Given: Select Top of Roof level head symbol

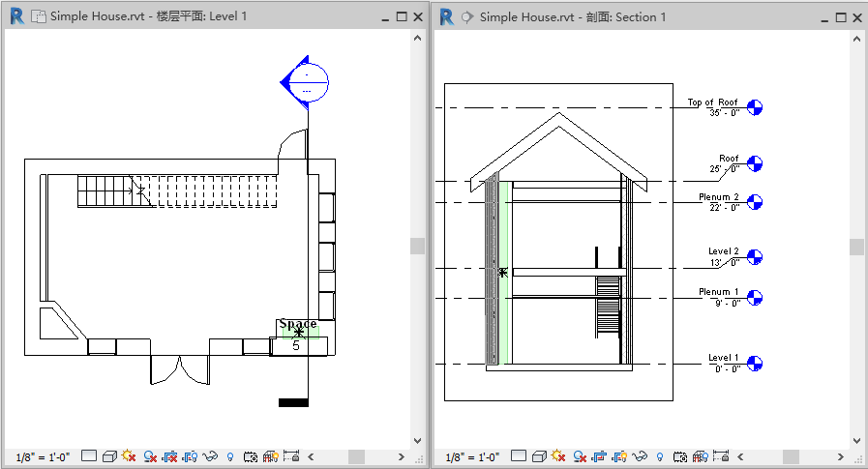Looking at the screenshot, I should click(x=755, y=107).
